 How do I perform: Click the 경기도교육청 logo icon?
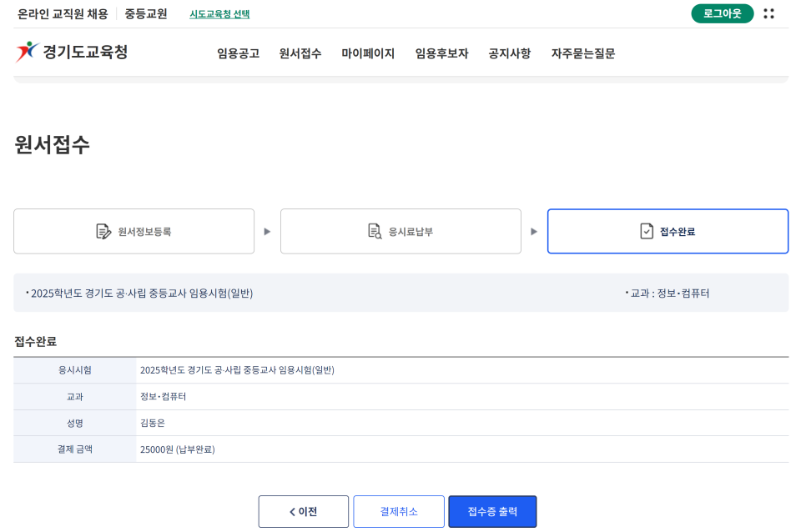point(28,52)
